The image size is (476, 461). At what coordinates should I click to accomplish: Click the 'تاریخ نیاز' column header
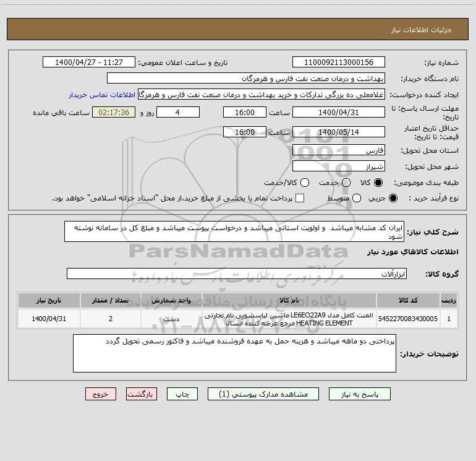point(49,300)
